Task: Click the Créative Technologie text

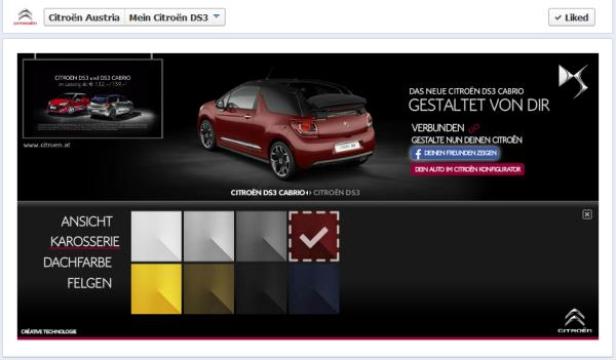Action: [49, 332]
